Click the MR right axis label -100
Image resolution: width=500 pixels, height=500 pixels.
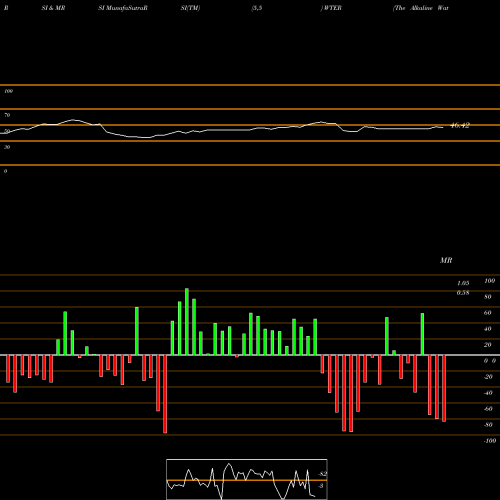tap(490, 441)
